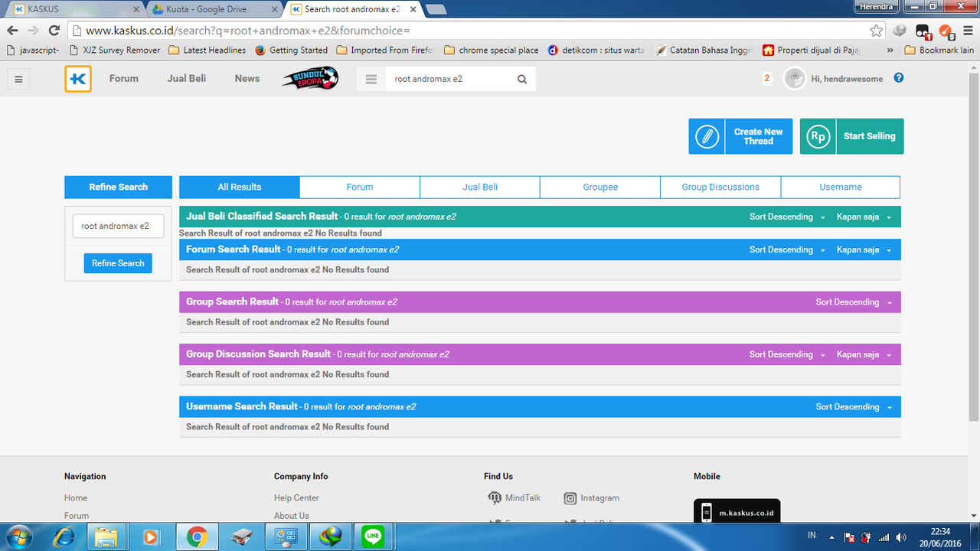Open Help Center footer link
980x551 pixels.
click(x=296, y=498)
